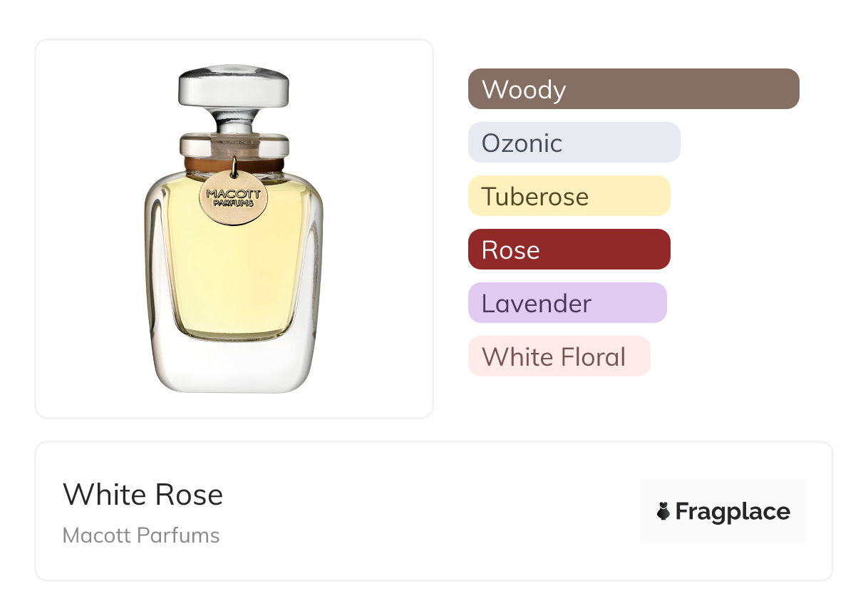Click the White Floral accord bar
This screenshot has width=868, height=616.
(x=559, y=356)
